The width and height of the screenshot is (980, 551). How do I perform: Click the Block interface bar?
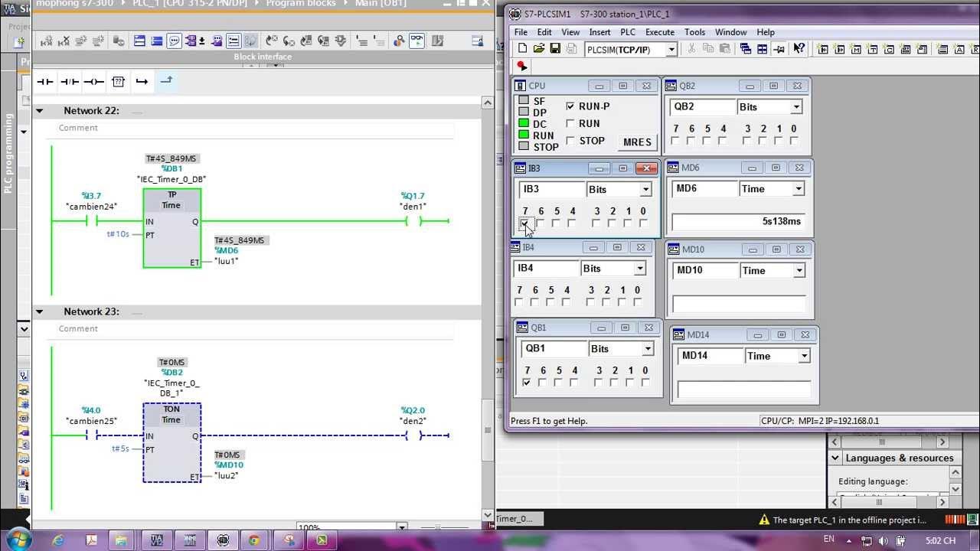tap(263, 57)
